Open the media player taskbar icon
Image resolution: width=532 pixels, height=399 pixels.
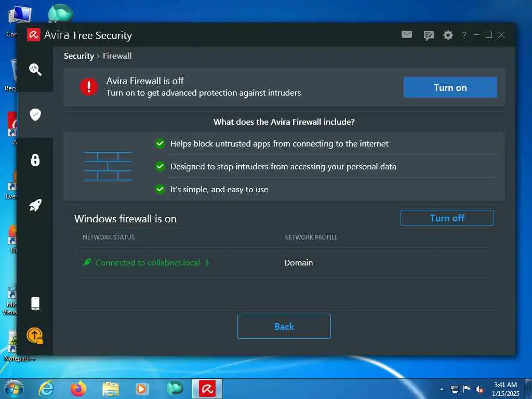tap(141, 389)
